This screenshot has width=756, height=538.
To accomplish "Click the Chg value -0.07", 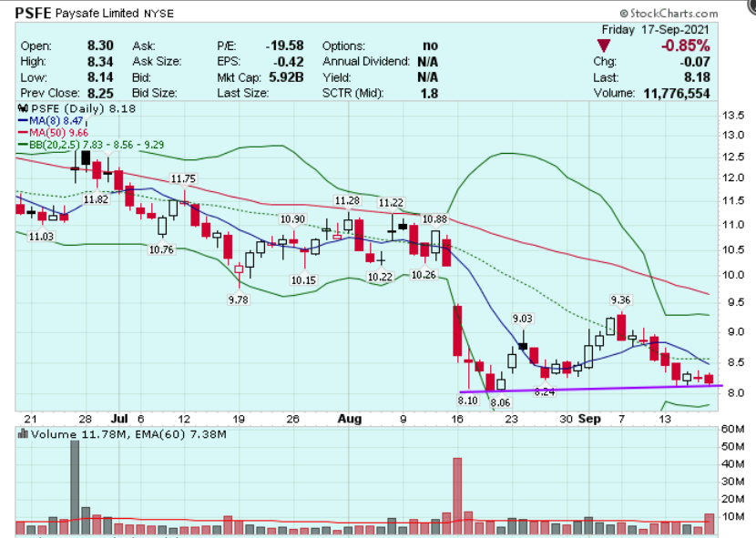I will [694, 62].
